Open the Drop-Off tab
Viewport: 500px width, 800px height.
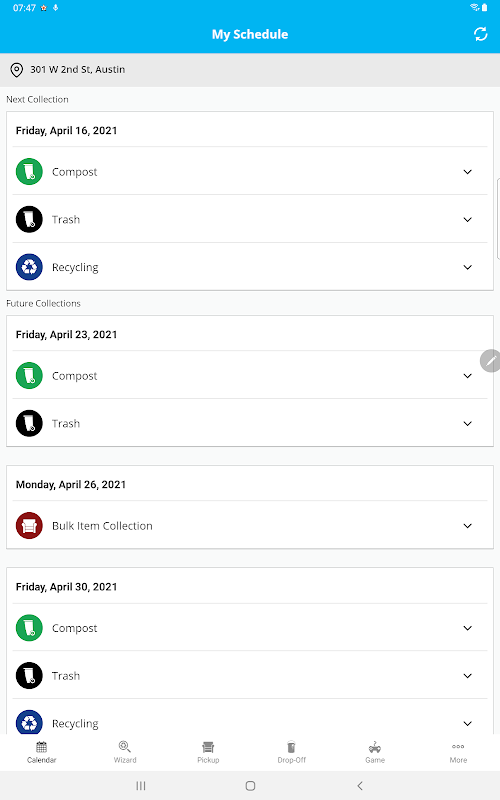291,753
